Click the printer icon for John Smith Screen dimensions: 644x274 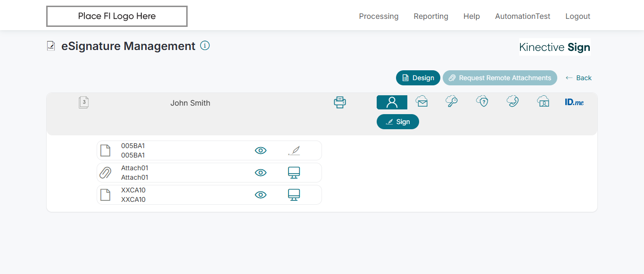340,102
